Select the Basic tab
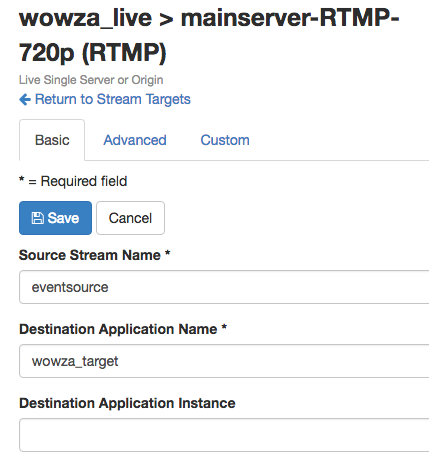Viewport: 429px width, 461px height. [x=52, y=140]
